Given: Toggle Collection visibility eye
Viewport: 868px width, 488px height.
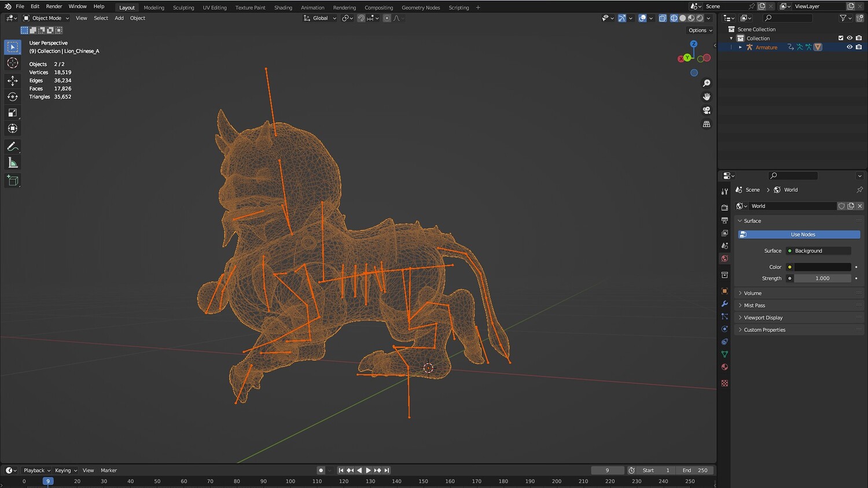Looking at the screenshot, I should click(x=849, y=38).
